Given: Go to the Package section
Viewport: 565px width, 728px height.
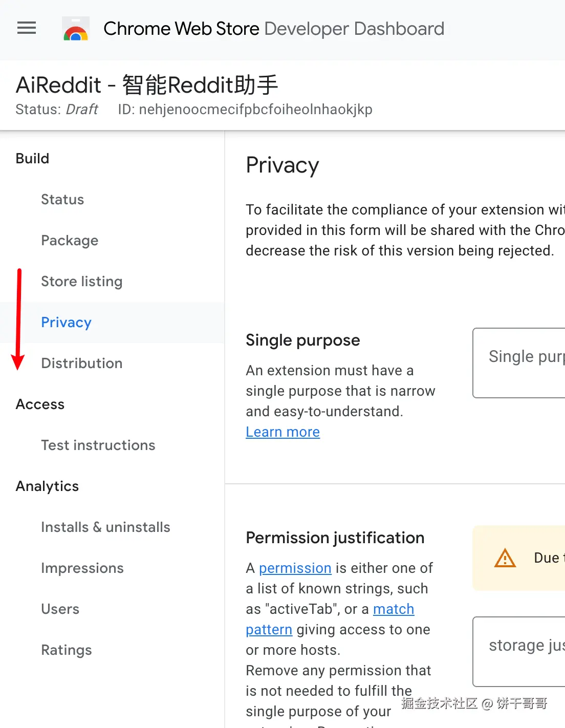Looking at the screenshot, I should point(70,241).
